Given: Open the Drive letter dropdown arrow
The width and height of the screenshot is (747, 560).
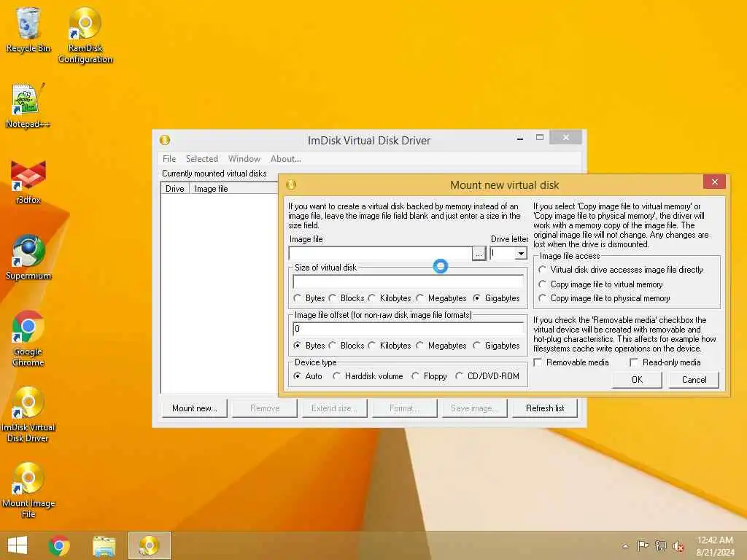Looking at the screenshot, I should tap(521, 254).
